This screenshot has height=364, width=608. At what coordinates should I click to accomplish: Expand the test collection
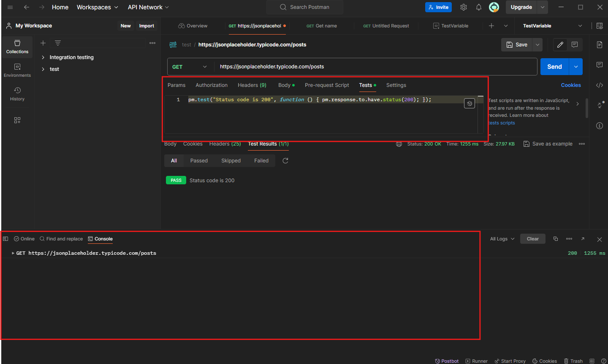pos(43,69)
